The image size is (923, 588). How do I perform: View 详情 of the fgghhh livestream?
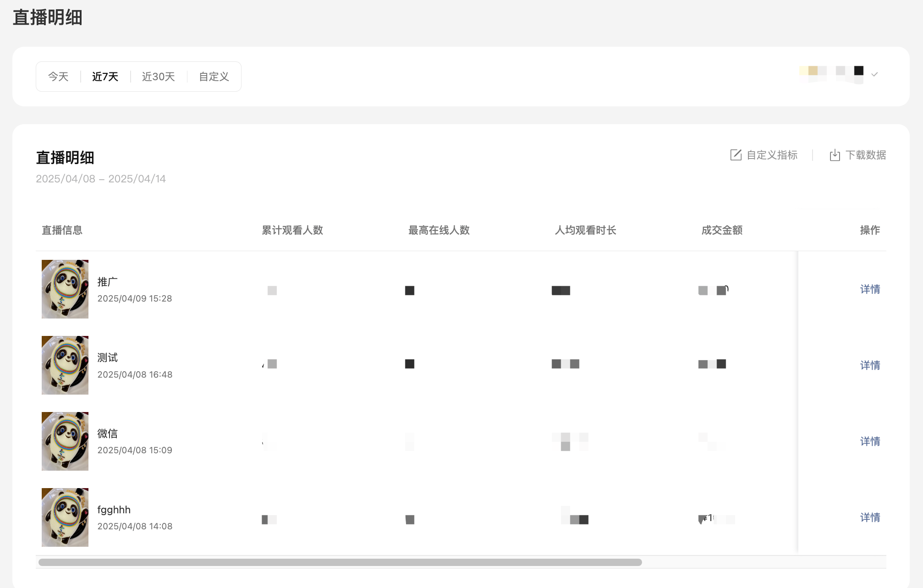click(x=869, y=517)
